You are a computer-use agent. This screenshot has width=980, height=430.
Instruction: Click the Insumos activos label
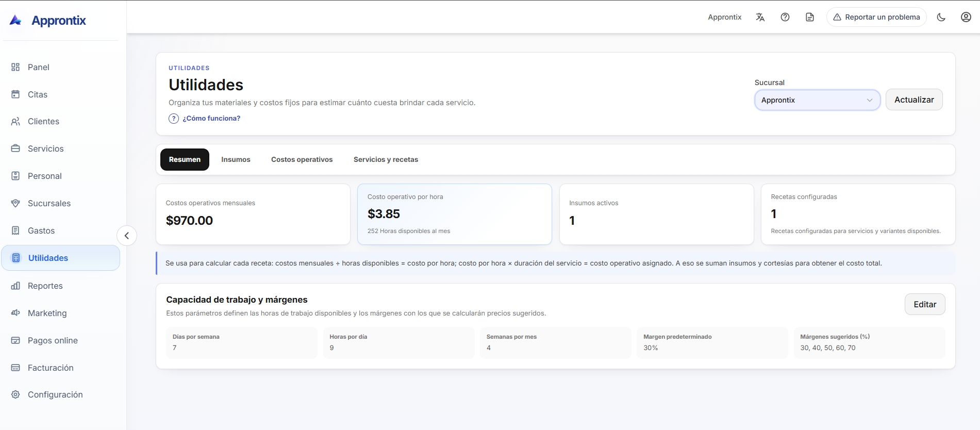[x=593, y=203]
